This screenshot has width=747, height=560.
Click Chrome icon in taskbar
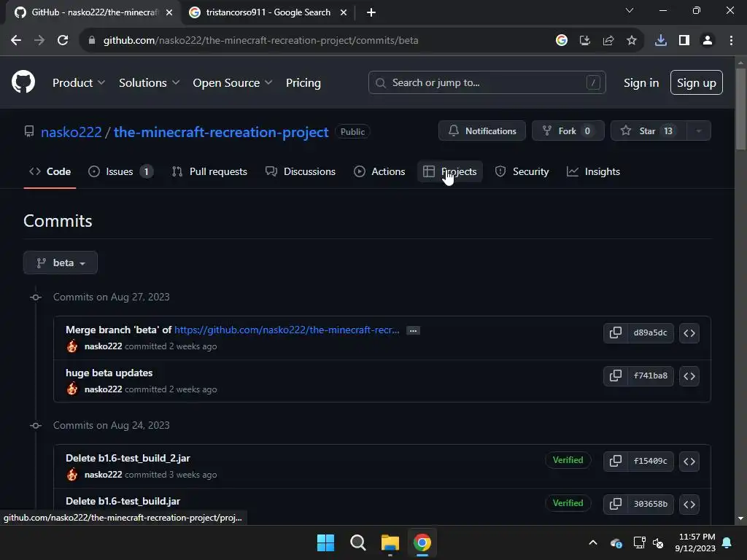[x=422, y=542]
